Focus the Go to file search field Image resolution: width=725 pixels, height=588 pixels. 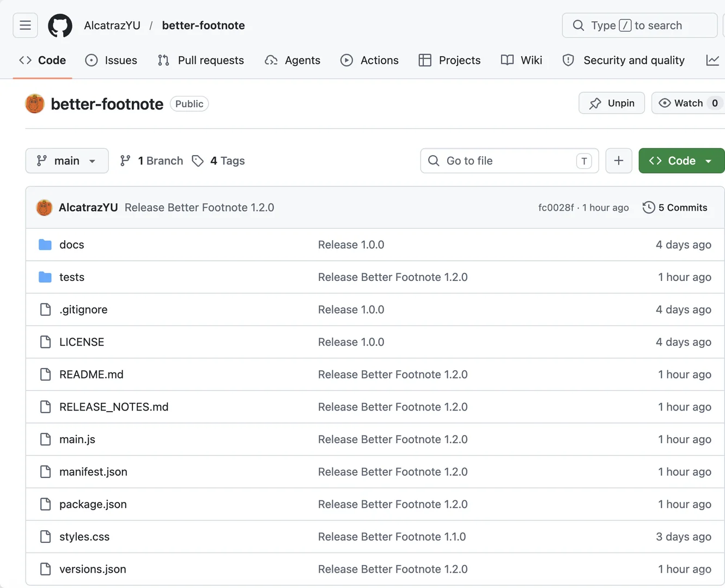509,161
